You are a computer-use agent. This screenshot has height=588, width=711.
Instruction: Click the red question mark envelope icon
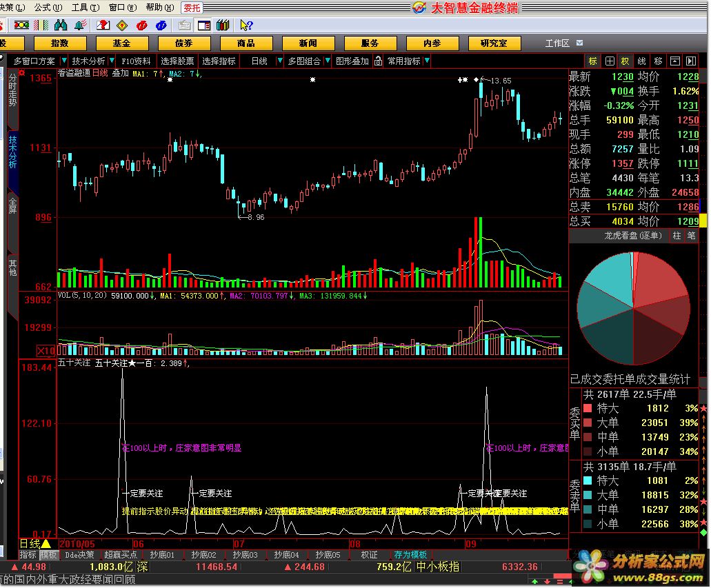point(103,26)
